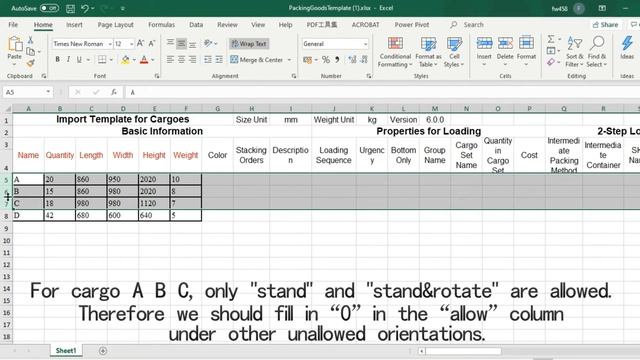Click the Increase Indent icon
Screen dimensions: 640x360
(219, 60)
